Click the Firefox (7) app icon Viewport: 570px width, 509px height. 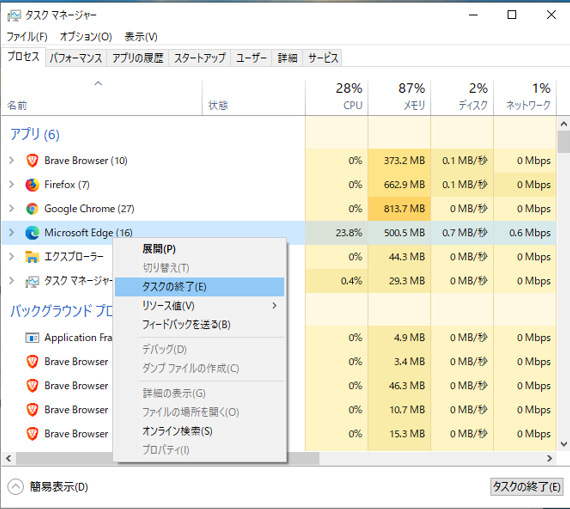point(32,185)
